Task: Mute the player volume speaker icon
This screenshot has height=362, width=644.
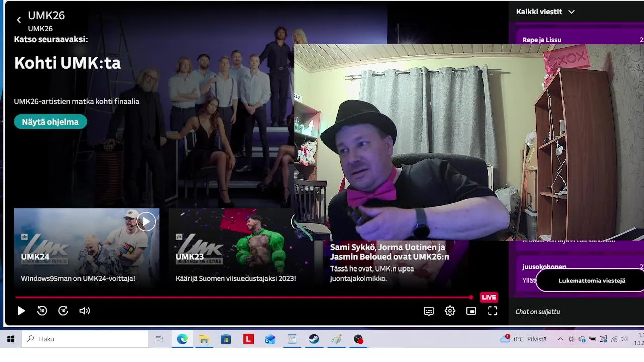Action: [x=85, y=311]
